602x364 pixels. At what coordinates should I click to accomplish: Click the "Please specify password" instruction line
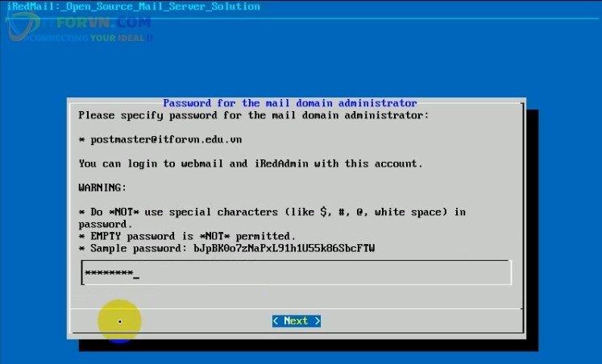[253, 115]
